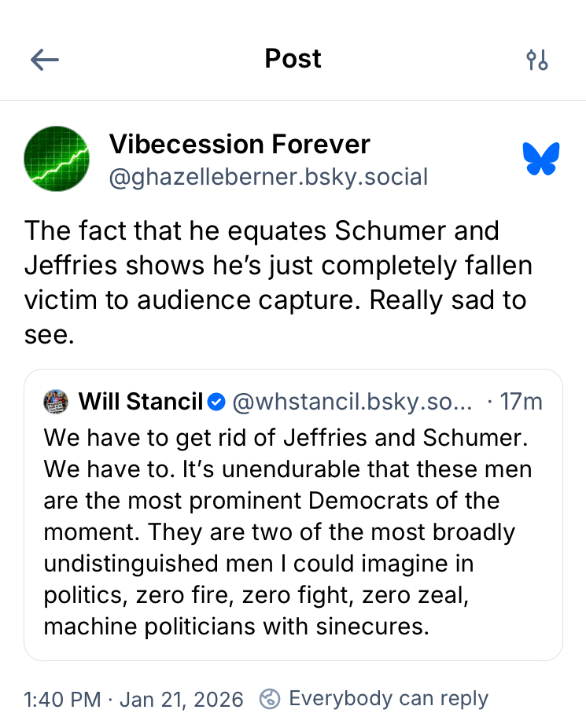The height and width of the screenshot is (728, 586).
Task: Click the @whstancil.bsky.so… handle
Action: [x=352, y=402]
